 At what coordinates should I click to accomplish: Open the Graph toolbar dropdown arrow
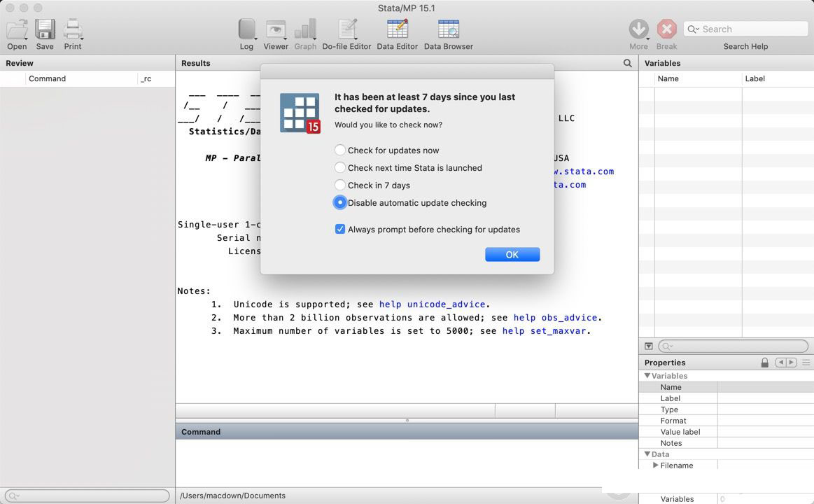[314, 38]
